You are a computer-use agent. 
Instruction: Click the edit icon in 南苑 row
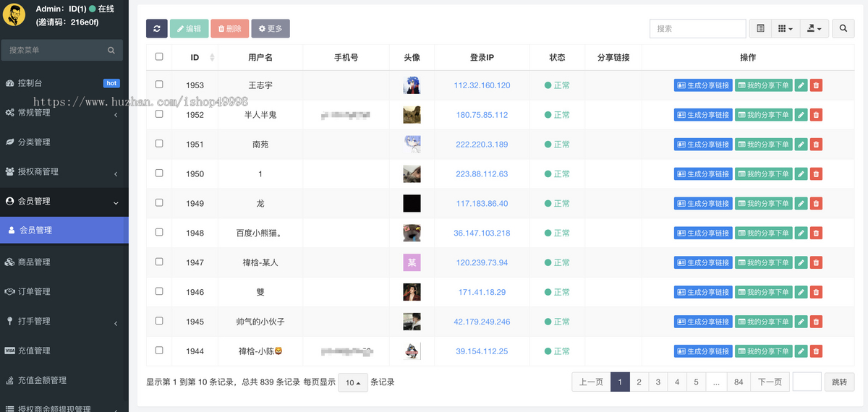click(x=801, y=145)
